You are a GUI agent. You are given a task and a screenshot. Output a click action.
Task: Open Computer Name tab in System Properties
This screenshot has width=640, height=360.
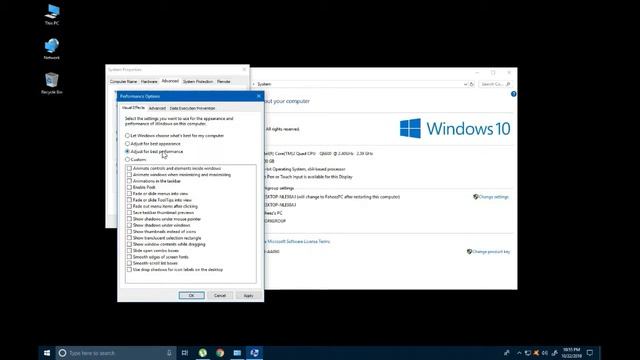123,82
